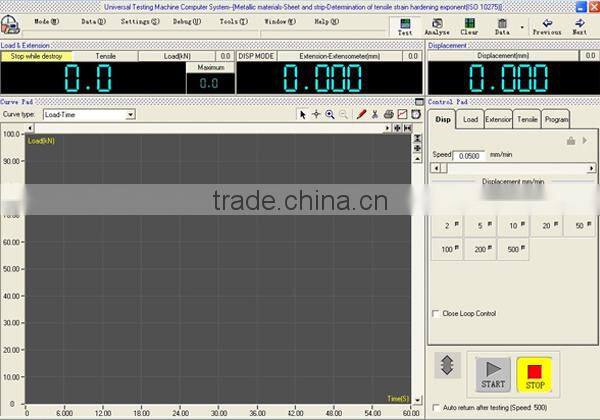The image size is (600, 420).
Task: Click the zoom in magnifier icon
Action: [330, 114]
